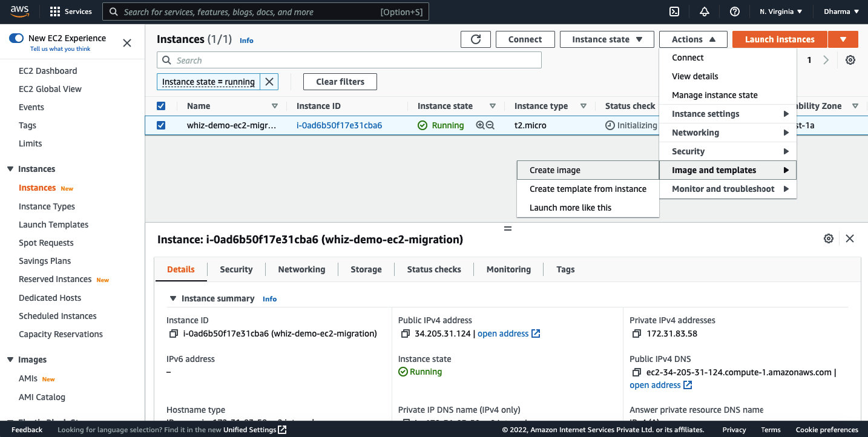
Task: Remove the Instance state = running filter
Action: click(269, 82)
